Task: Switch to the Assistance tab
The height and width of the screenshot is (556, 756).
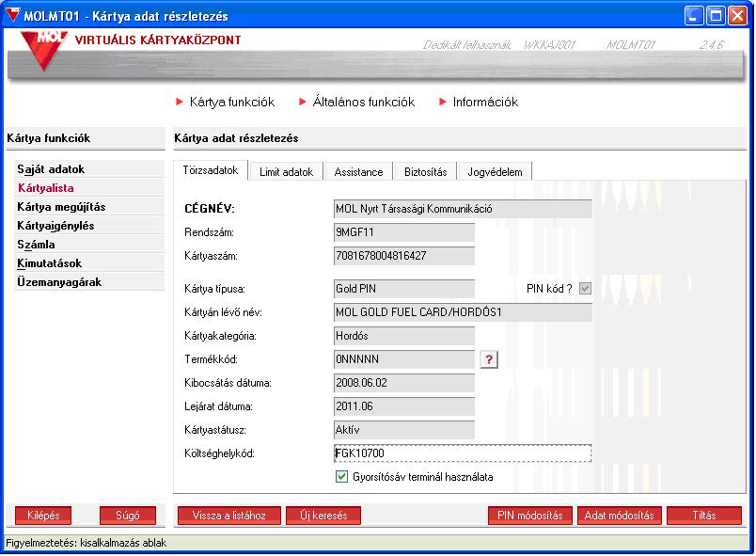Action: (x=358, y=171)
